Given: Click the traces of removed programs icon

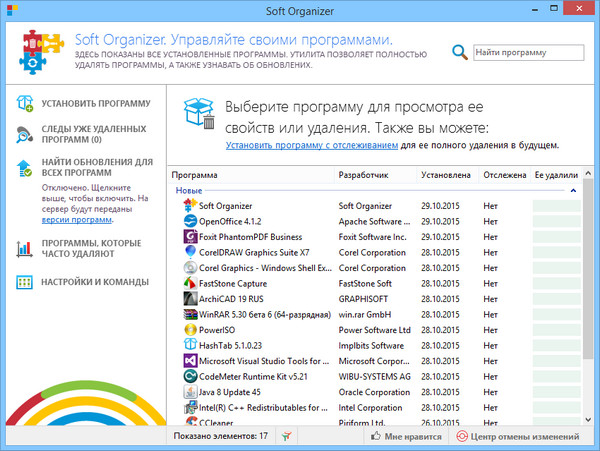Looking at the screenshot, I should point(25,134).
